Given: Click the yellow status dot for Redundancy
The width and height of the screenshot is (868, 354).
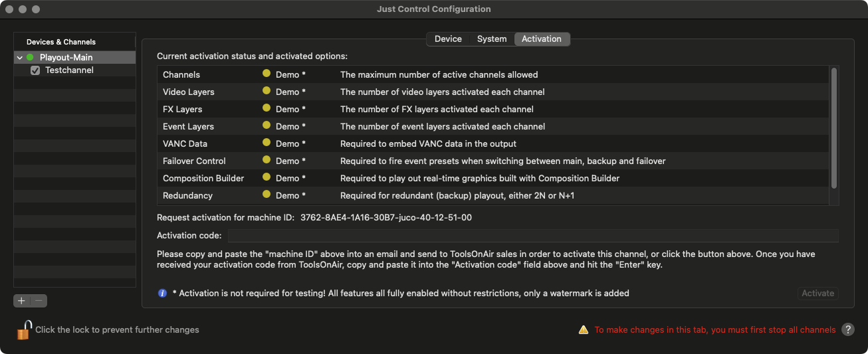Looking at the screenshot, I should (267, 195).
